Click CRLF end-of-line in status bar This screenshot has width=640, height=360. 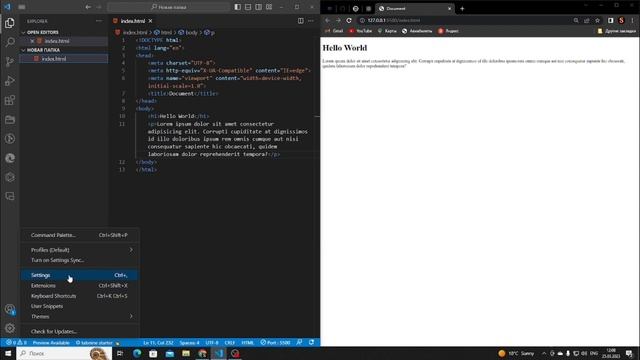click(x=230, y=343)
